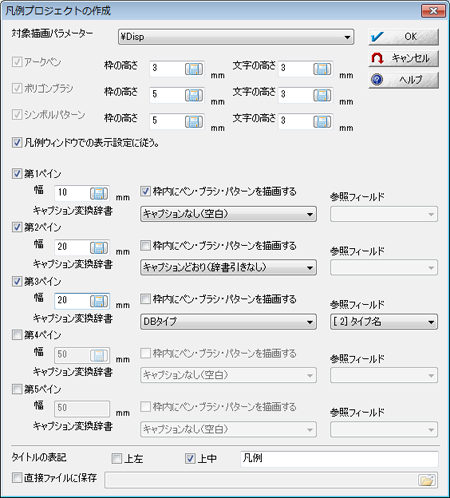Open calculator icon for アークペン 文字の高さ
This screenshot has width=450, height=498.
coord(322,69)
